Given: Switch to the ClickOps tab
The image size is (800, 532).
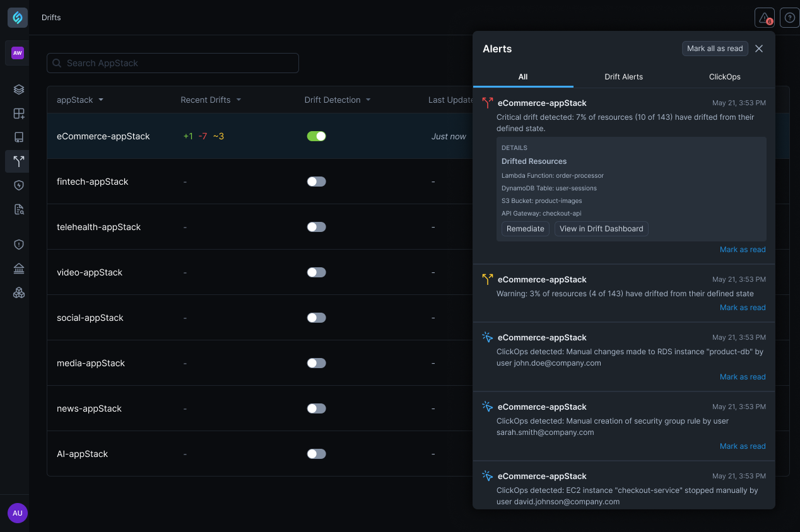Looking at the screenshot, I should pyautogui.click(x=724, y=77).
